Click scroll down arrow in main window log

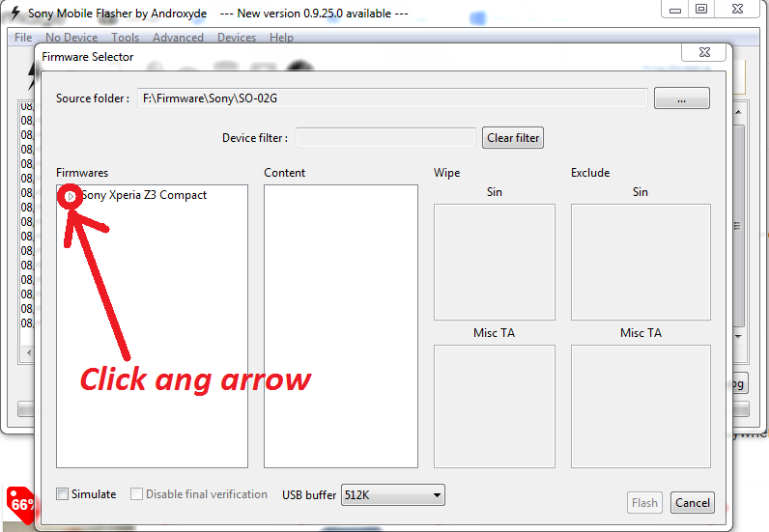(738, 336)
